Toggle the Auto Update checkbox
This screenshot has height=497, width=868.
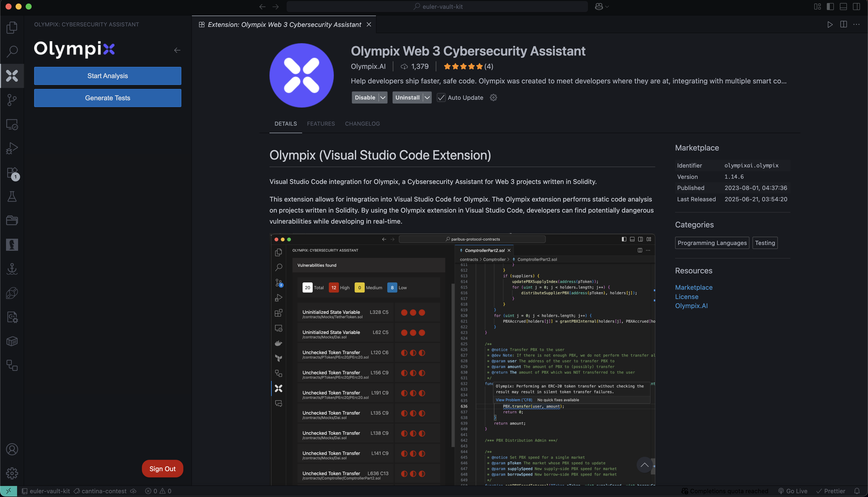(441, 98)
